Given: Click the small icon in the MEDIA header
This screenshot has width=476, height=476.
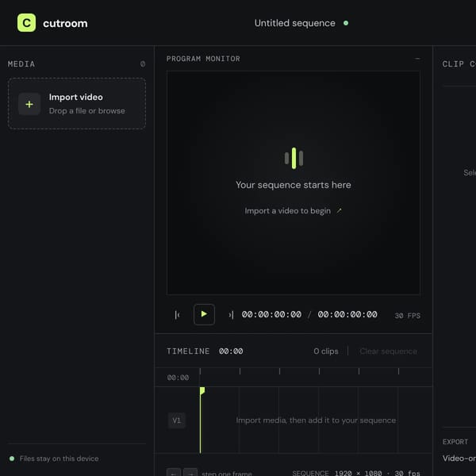Looking at the screenshot, I should (x=142, y=64).
